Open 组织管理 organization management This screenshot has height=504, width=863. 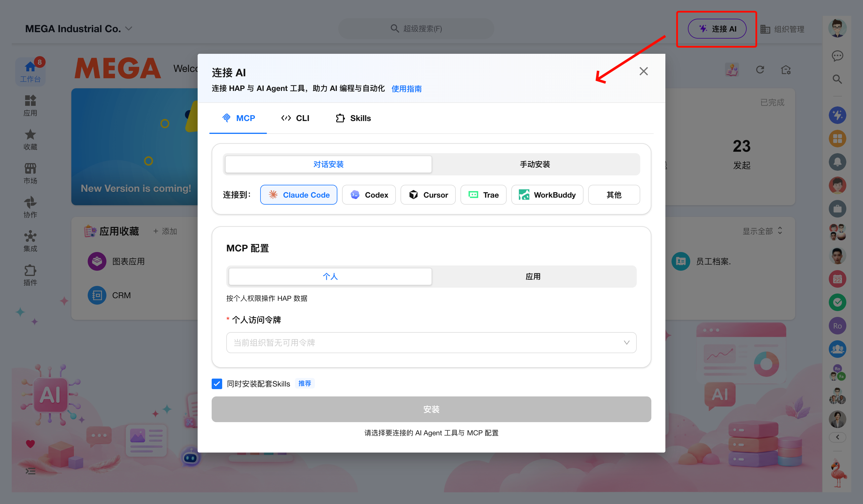click(x=782, y=29)
